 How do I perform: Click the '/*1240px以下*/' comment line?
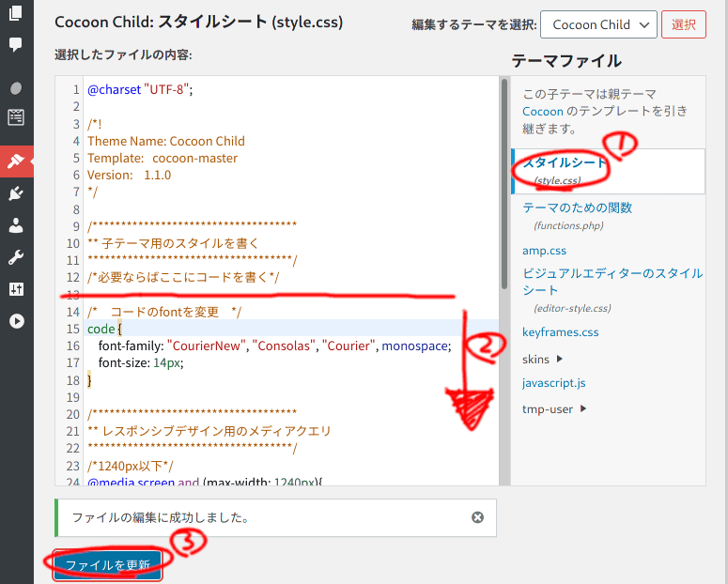(130, 466)
